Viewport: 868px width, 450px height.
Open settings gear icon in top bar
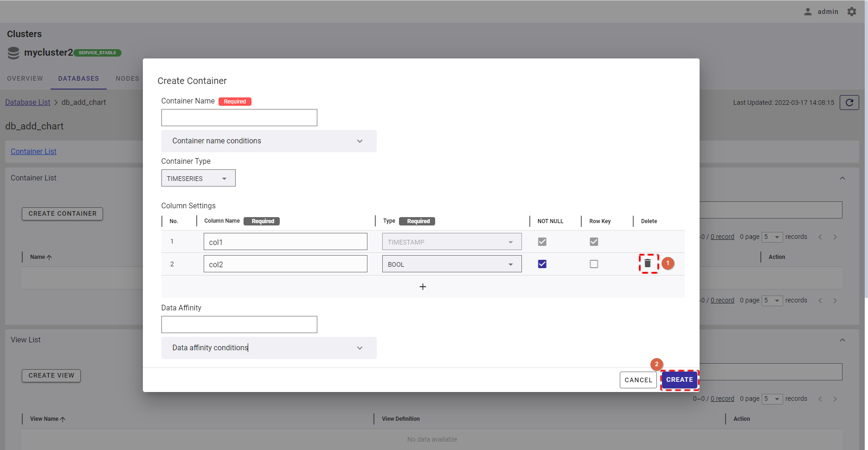[852, 12]
